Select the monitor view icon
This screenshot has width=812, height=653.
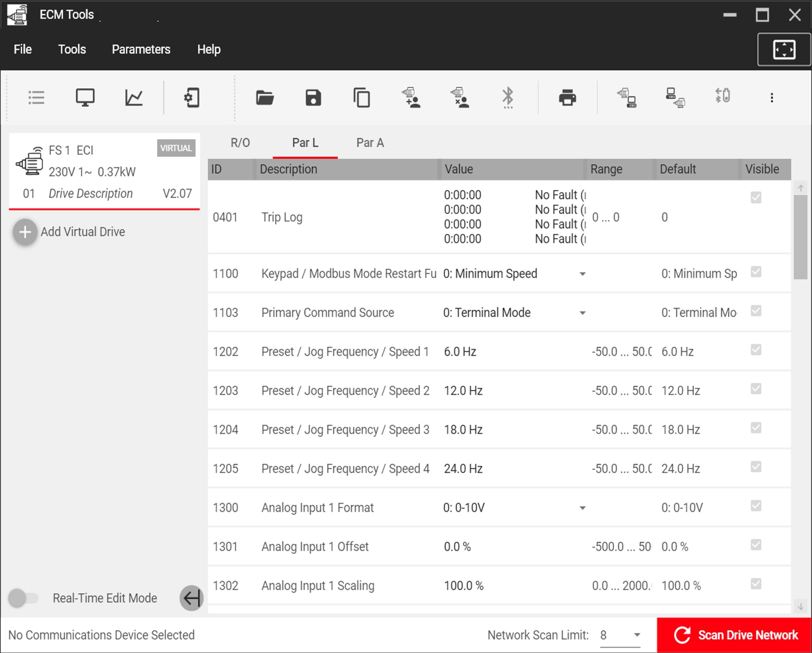85,97
